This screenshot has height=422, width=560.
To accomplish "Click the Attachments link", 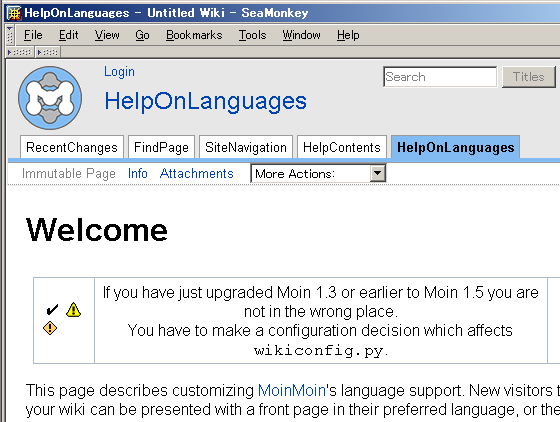I will [x=196, y=174].
